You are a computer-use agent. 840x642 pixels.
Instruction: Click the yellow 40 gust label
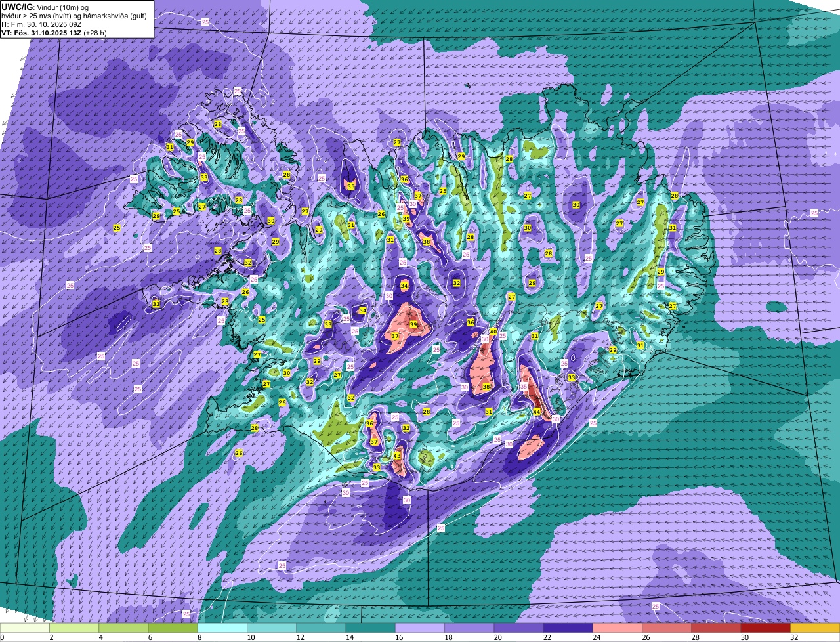click(x=493, y=332)
